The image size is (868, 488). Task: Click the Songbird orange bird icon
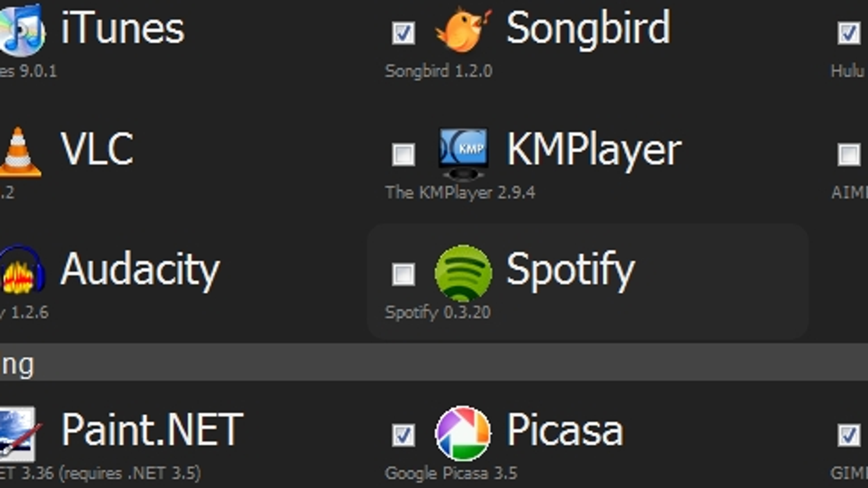[463, 30]
